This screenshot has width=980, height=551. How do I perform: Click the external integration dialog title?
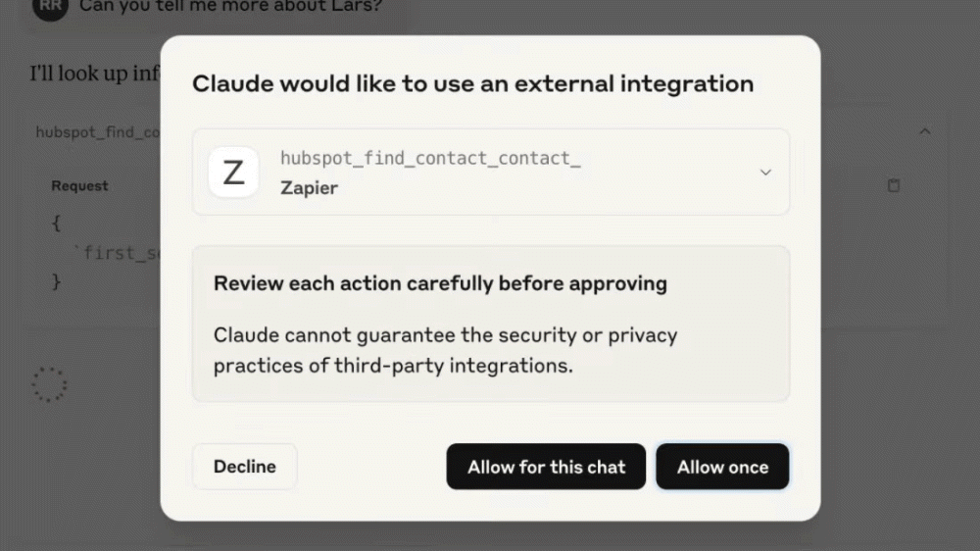point(472,83)
